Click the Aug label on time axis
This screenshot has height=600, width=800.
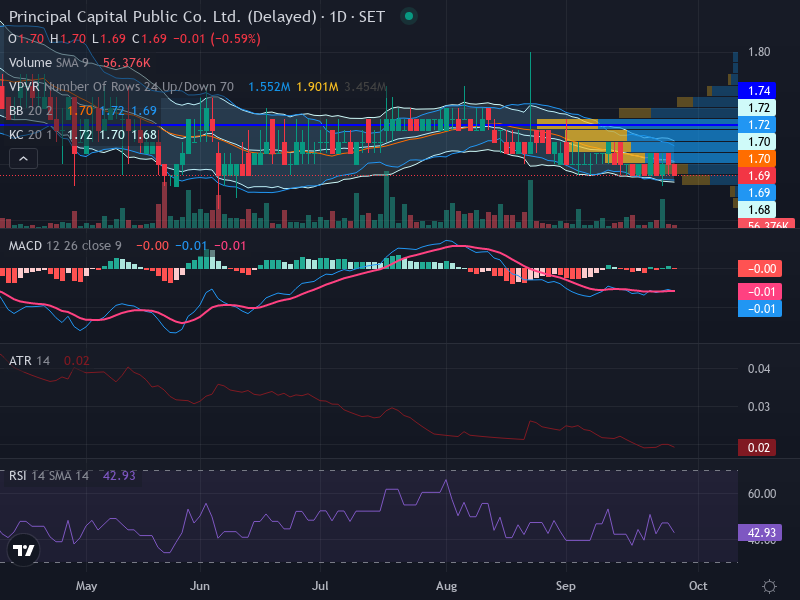446,586
